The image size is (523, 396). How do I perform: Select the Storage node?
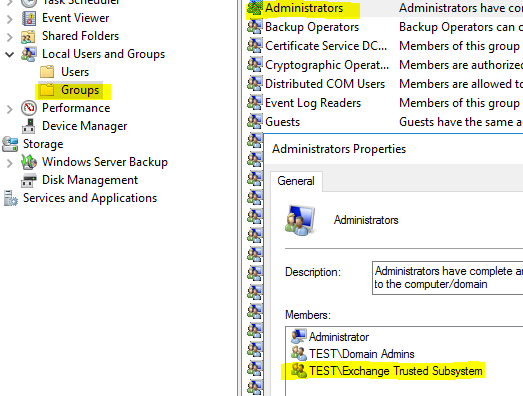click(x=43, y=144)
